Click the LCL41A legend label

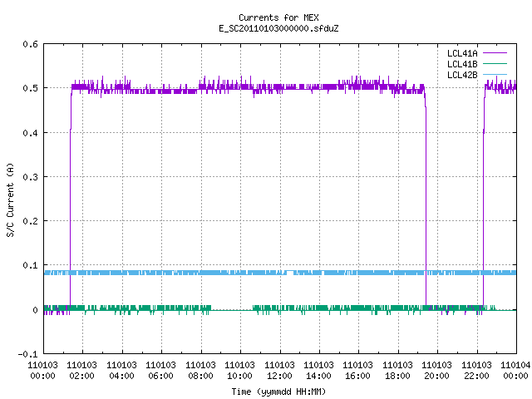[x=462, y=53]
